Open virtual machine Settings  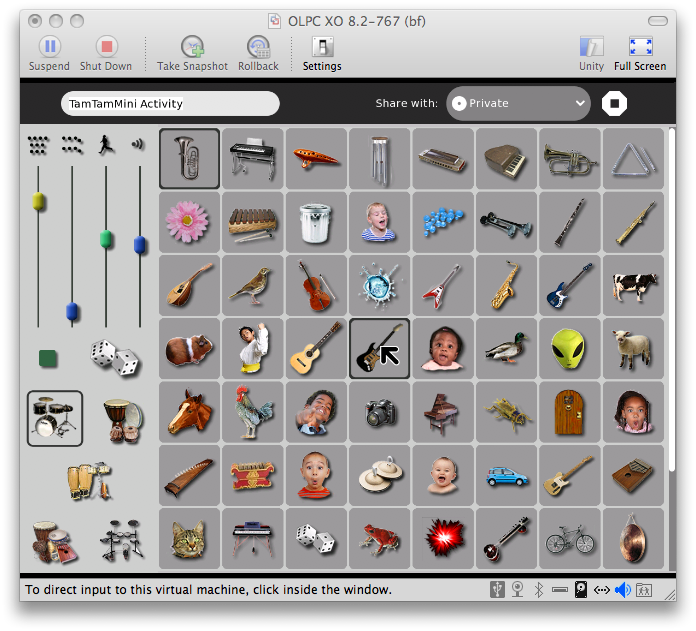point(322,54)
